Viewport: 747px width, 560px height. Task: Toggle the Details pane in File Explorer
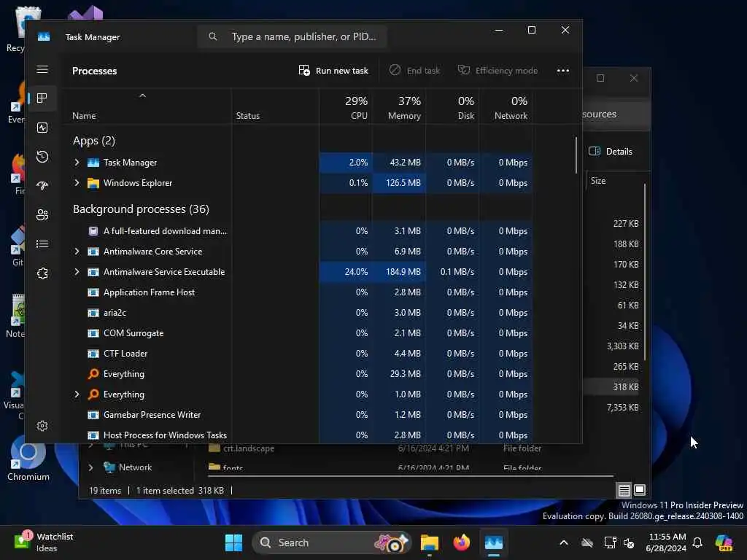[611, 152]
